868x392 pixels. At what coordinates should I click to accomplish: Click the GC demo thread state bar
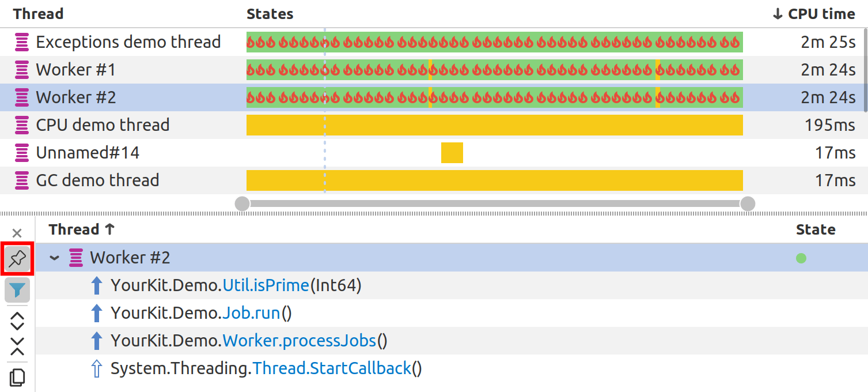coord(495,180)
